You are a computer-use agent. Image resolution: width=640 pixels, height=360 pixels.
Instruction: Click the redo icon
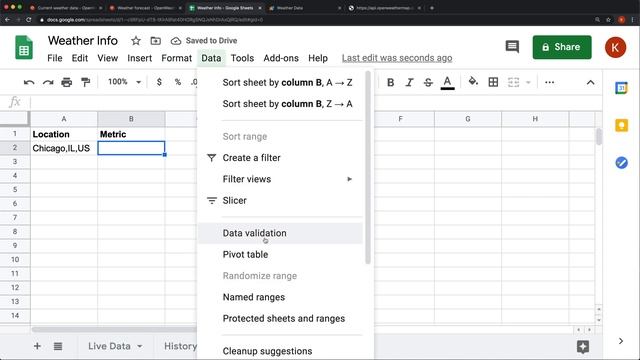(48, 82)
